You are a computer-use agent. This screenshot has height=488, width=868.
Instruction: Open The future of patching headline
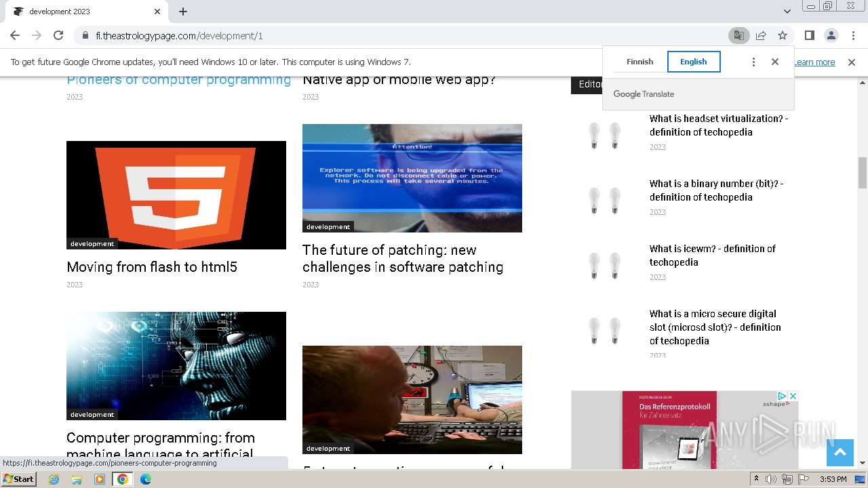403,258
